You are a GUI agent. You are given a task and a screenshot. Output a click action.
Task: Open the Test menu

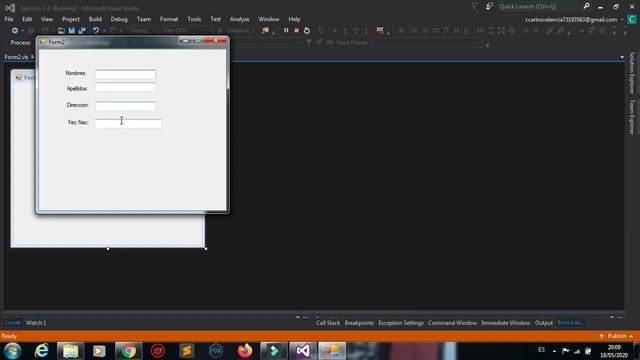216,19
